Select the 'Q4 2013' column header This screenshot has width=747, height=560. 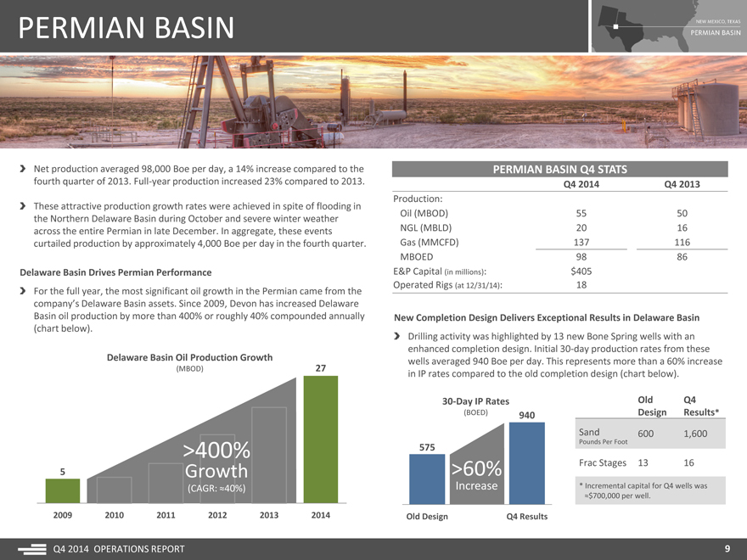pyautogui.click(x=682, y=185)
